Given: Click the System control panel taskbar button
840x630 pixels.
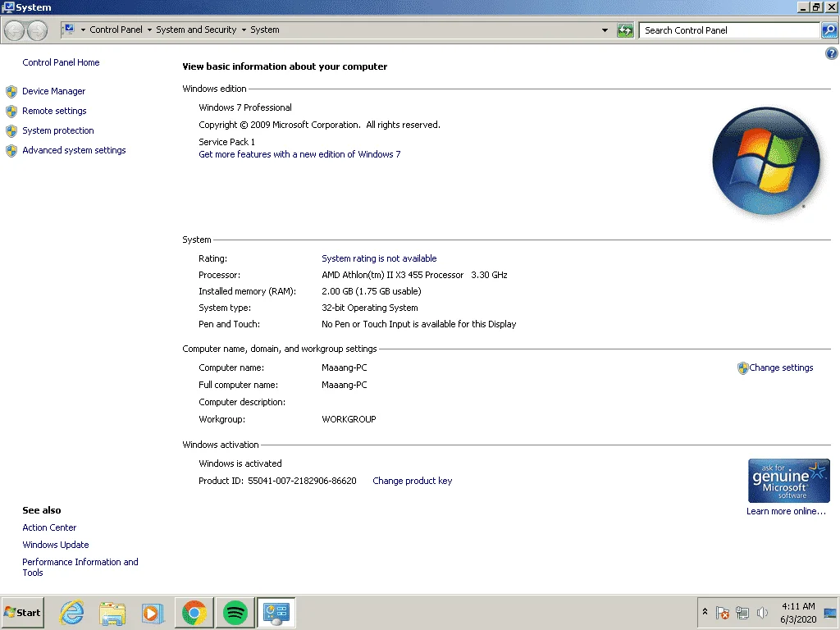Looking at the screenshot, I should point(276,612).
